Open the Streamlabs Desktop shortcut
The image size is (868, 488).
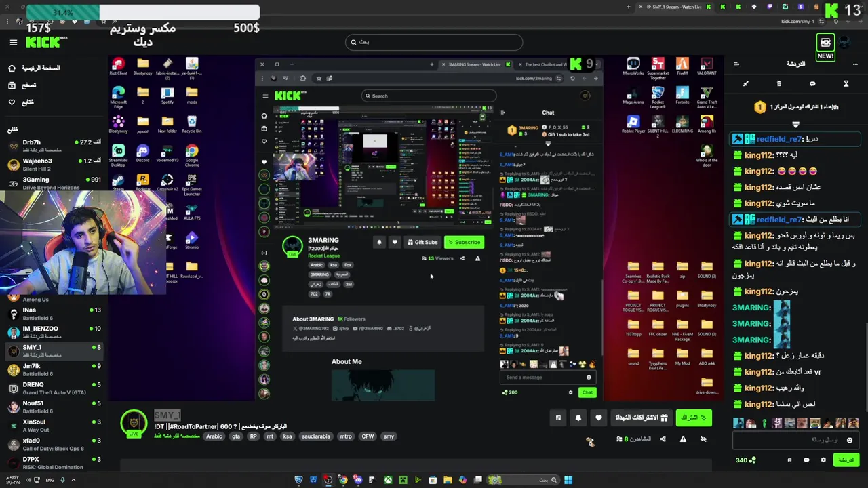118,156
